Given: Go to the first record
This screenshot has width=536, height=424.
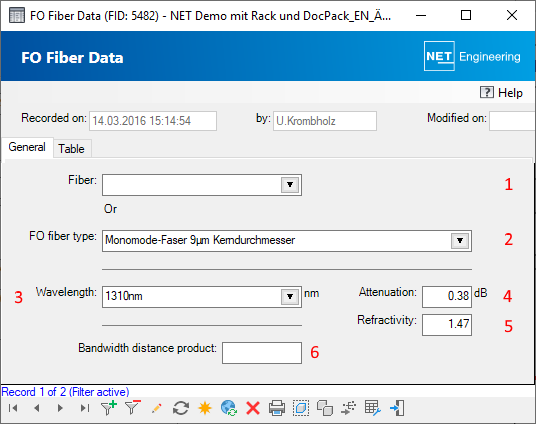Looking at the screenshot, I should (13, 408).
